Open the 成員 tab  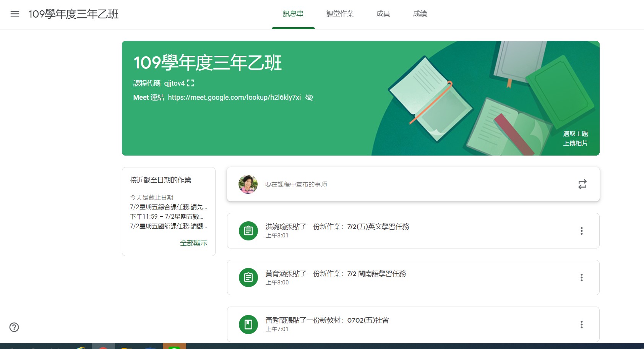[383, 14]
